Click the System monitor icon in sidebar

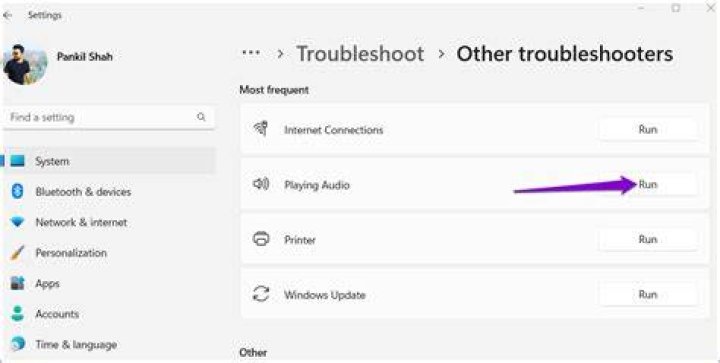click(x=17, y=161)
